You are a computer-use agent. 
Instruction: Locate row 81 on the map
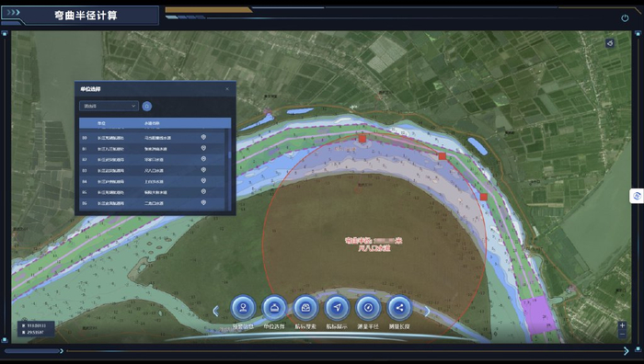point(203,148)
